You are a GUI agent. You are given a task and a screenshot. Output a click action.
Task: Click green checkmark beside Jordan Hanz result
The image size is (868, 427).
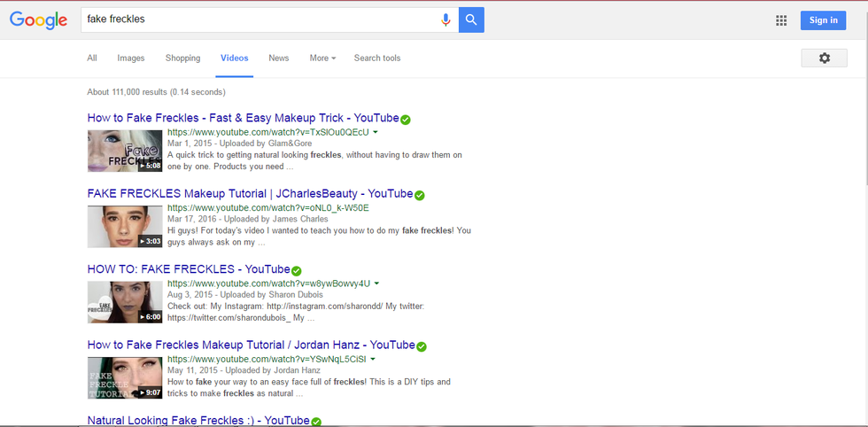422,346
